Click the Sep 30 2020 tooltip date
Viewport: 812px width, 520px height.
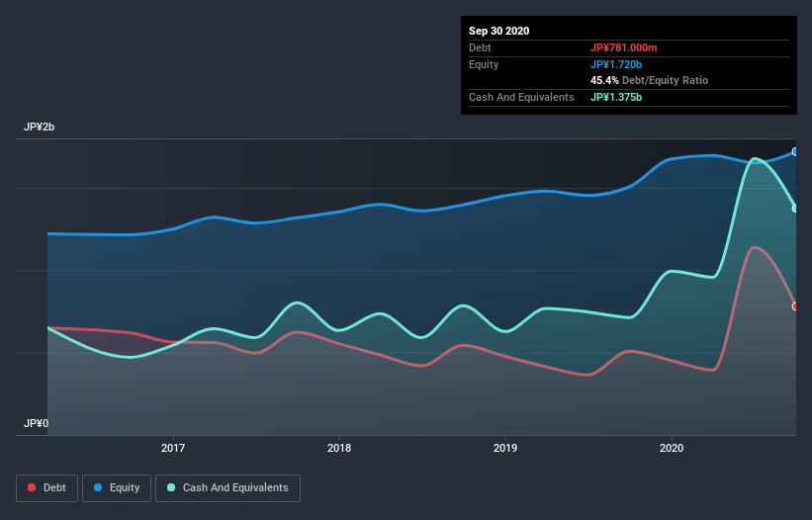coord(499,31)
